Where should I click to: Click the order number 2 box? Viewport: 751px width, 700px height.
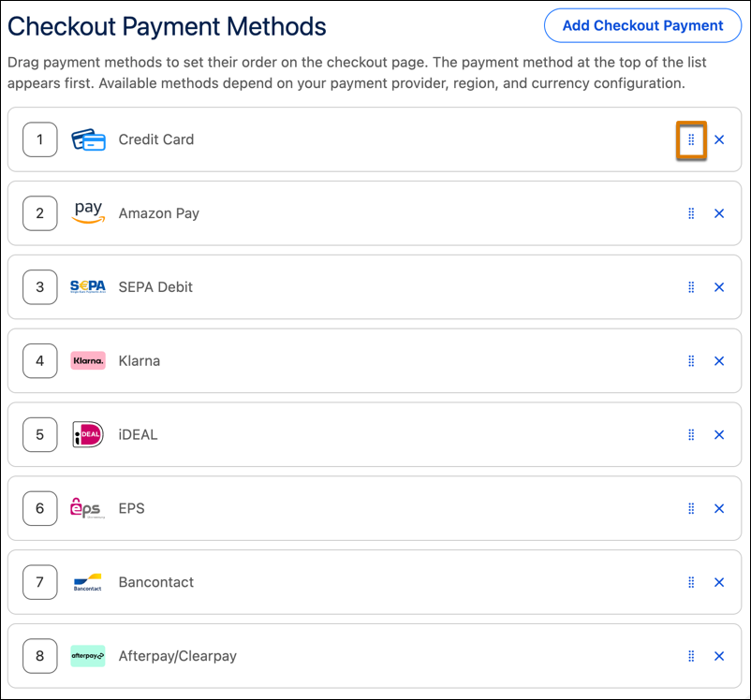point(39,213)
